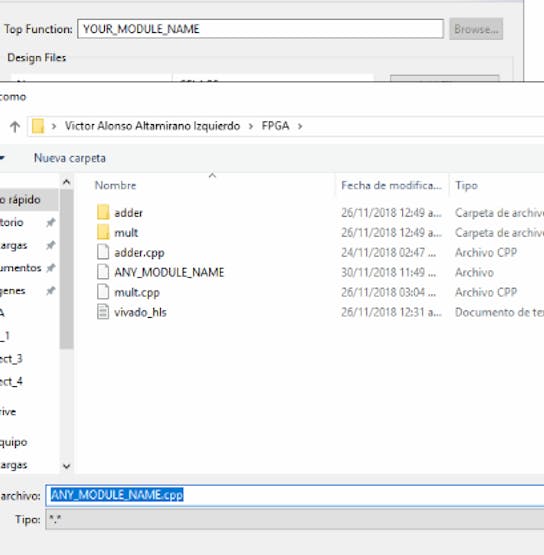Click the Top Function text field
Screen dimensions: 544x555
[260, 29]
